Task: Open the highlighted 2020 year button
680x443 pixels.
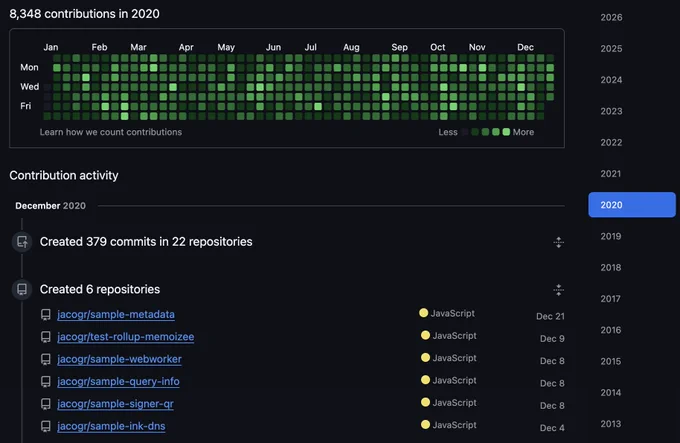Action: (632, 205)
